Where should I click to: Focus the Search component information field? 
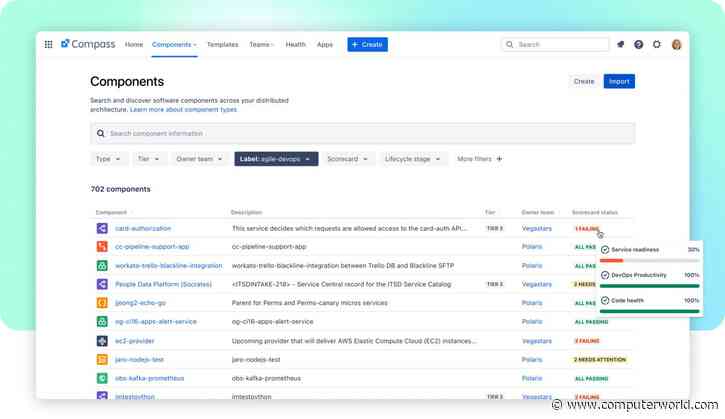click(x=362, y=134)
